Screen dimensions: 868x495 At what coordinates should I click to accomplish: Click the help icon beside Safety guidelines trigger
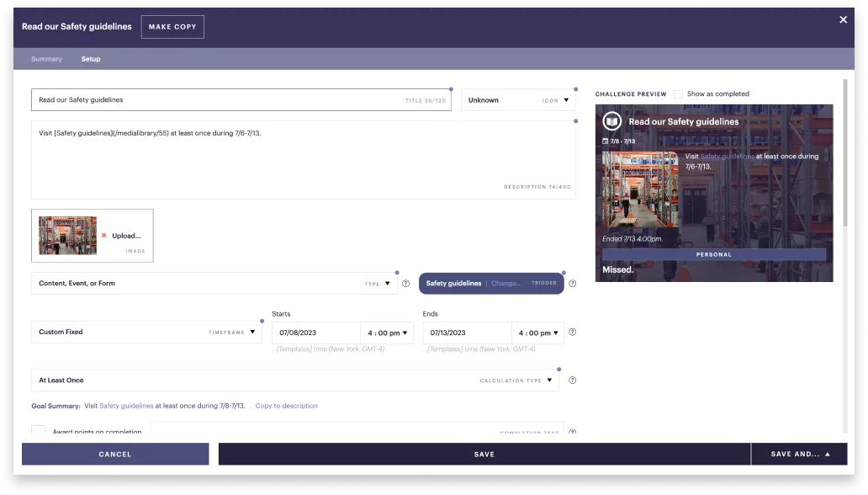click(x=573, y=284)
